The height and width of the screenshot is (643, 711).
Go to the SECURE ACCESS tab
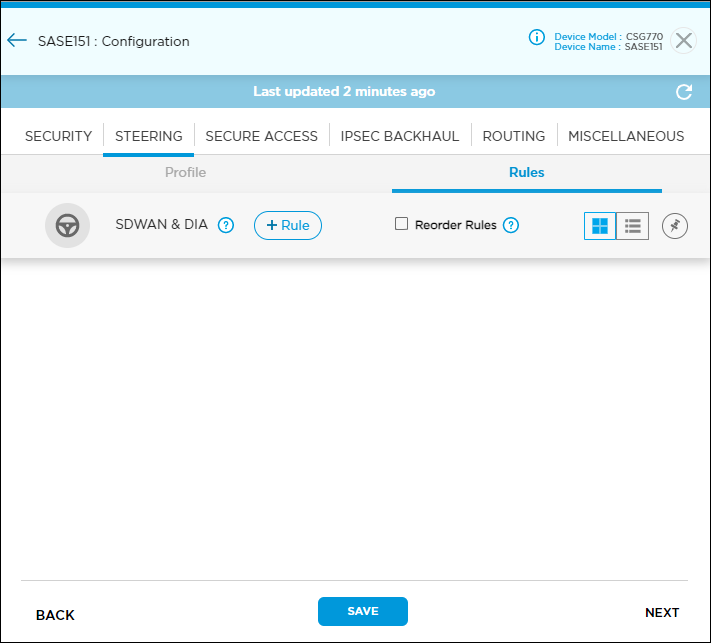(261, 136)
